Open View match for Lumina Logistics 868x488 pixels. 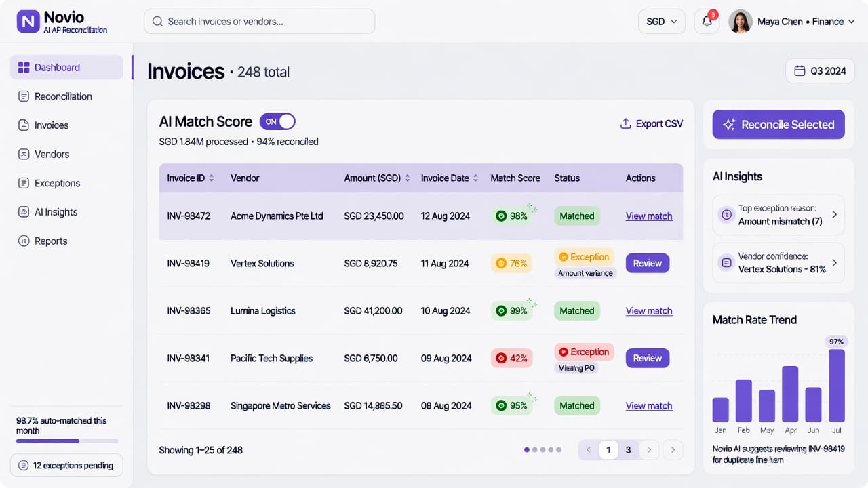click(x=649, y=311)
